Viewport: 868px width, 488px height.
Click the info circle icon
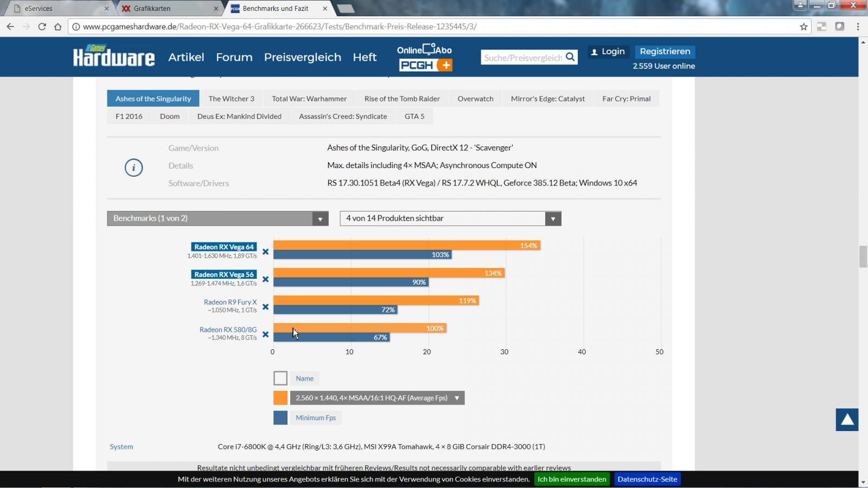click(133, 168)
